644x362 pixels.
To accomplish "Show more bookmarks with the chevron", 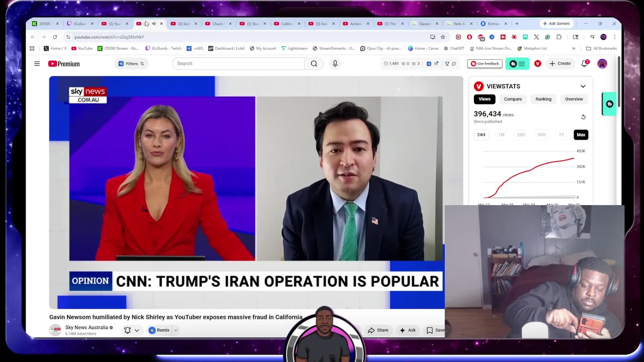I will [574, 48].
